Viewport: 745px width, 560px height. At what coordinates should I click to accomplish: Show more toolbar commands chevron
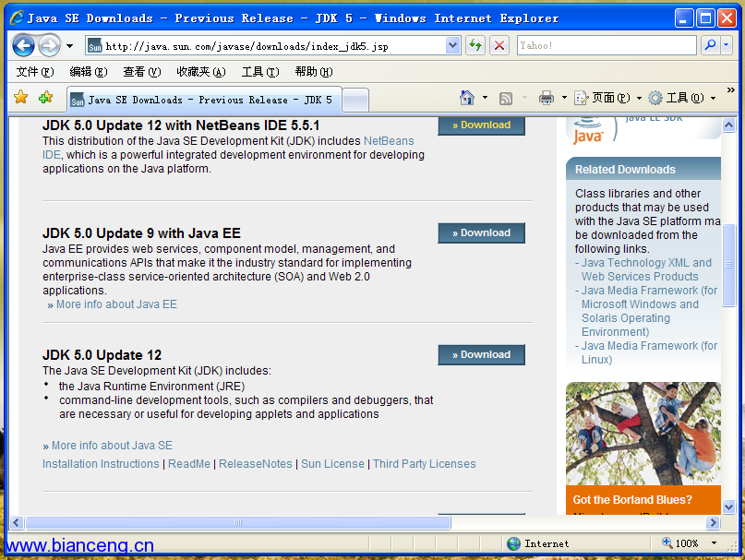coord(731,89)
